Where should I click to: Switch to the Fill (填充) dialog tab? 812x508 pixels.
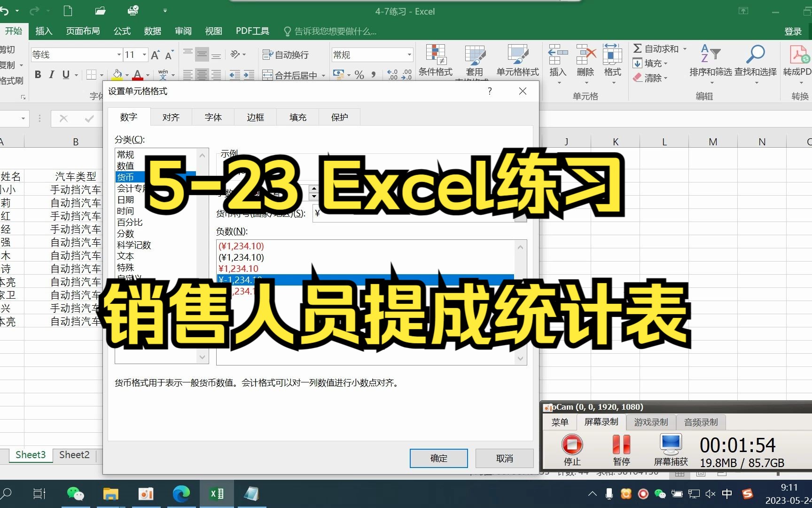(298, 117)
